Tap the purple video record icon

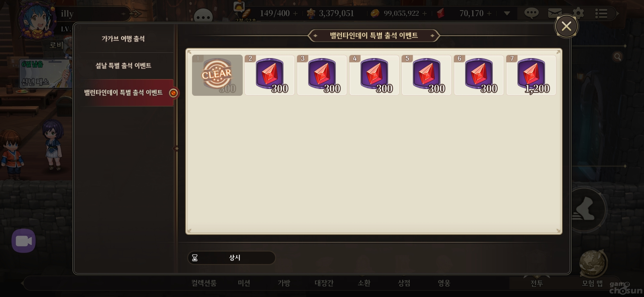pyautogui.click(x=24, y=241)
